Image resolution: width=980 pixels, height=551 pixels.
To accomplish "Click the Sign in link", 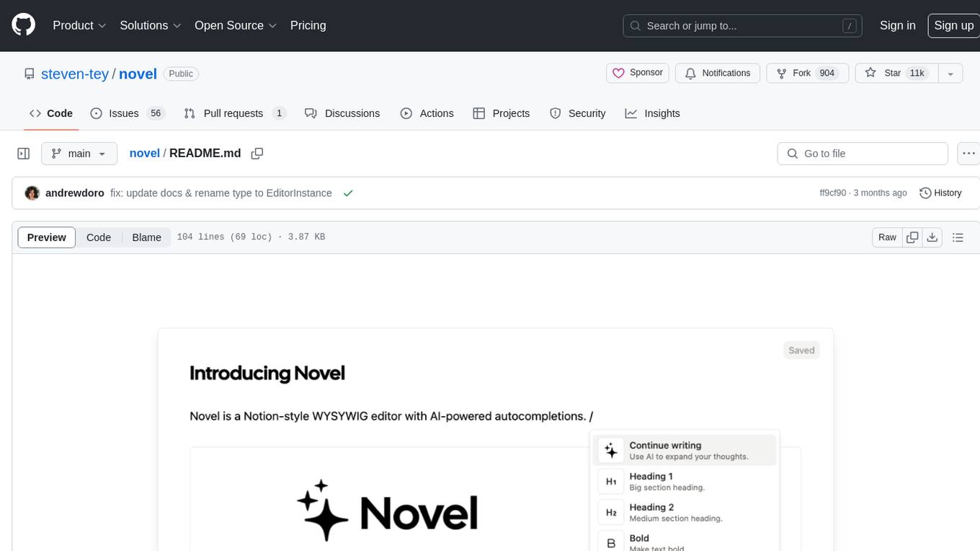I will (x=897, y=25).
